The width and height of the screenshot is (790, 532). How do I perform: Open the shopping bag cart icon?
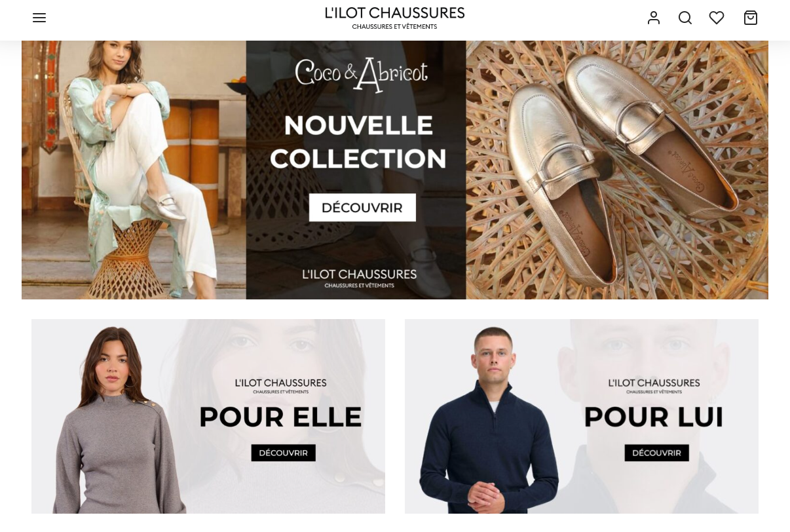751,18
